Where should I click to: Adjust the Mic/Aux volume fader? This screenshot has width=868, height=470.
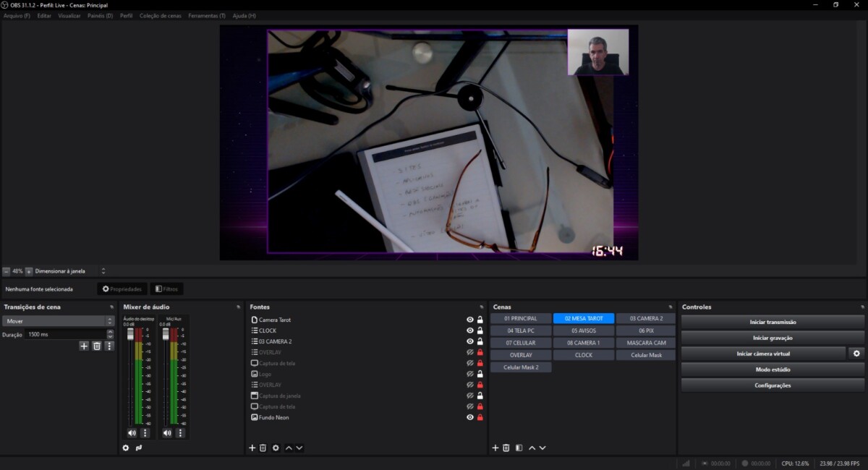(166, 334)
